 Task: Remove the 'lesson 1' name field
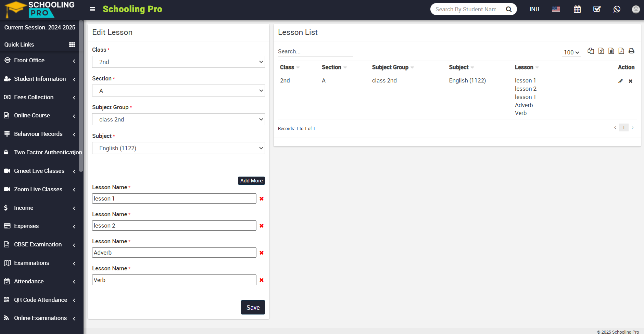tap(262, 198)
